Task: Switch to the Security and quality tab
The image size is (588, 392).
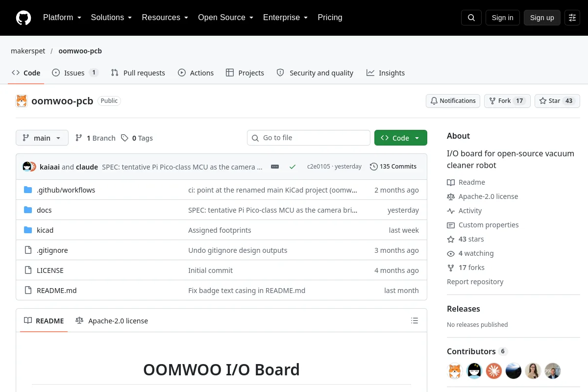Action: click(315, 73)
